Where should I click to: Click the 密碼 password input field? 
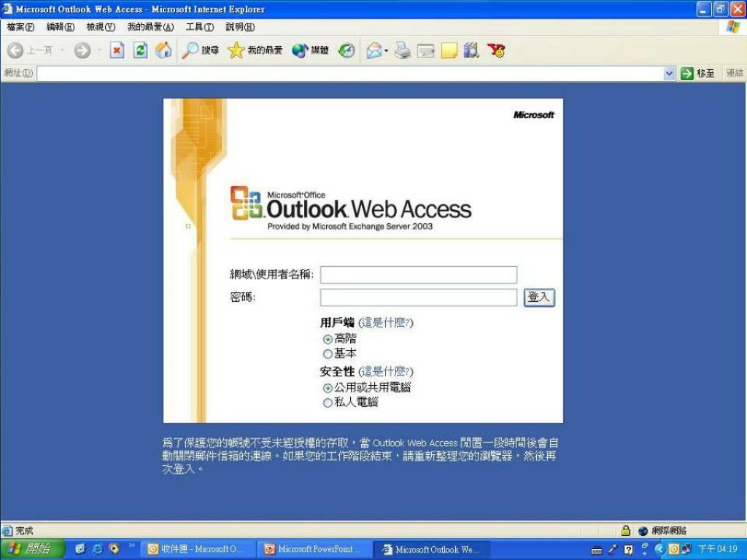click(x=418, y=297)
